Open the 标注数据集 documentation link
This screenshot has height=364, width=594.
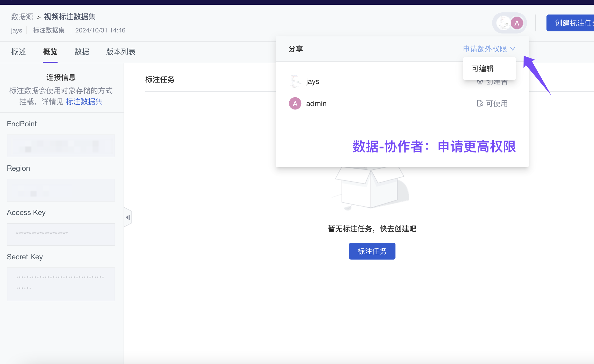point(84,102)
